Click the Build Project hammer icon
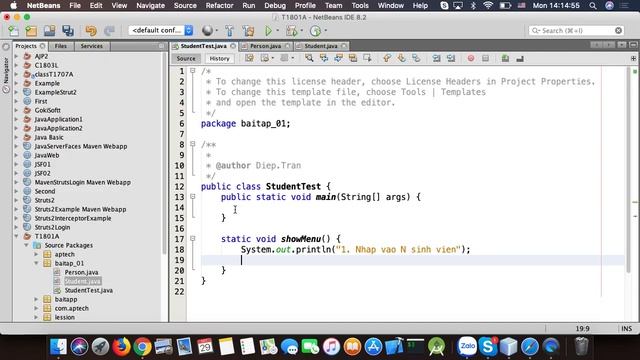640x360 pixels. (x=229, y=31)
